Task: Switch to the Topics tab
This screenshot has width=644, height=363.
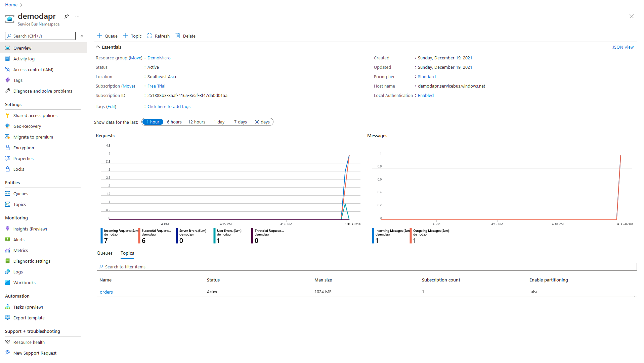Action: [x=127, y=253]
